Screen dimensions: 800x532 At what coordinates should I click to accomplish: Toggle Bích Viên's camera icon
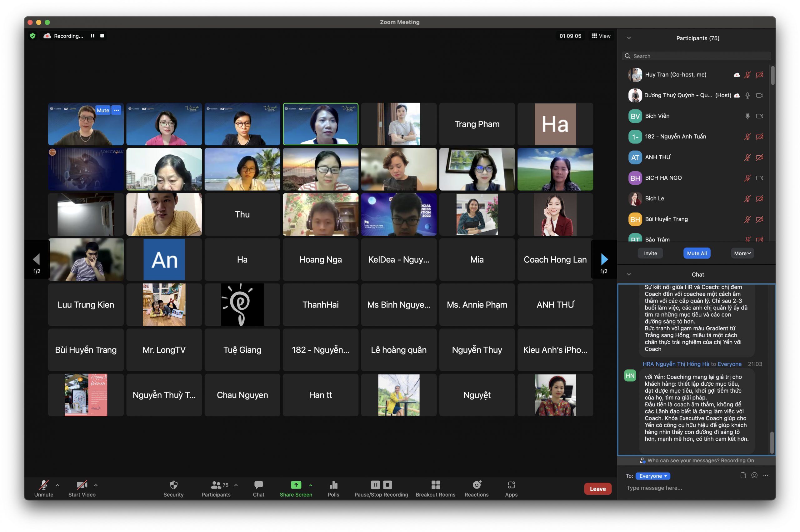(x=759, y=116)
